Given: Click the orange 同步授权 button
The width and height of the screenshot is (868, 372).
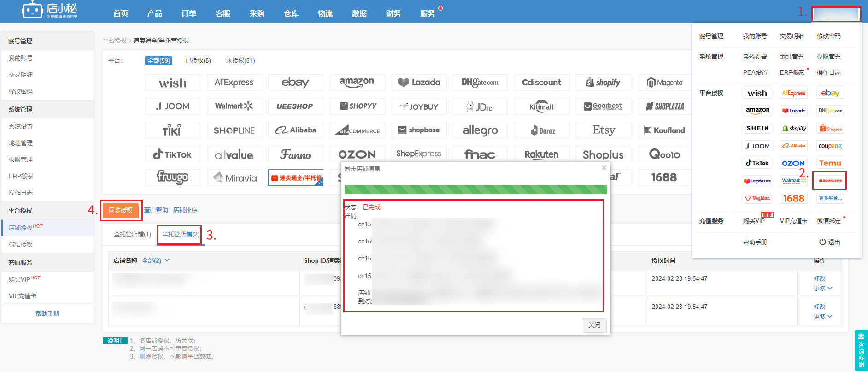Looking at the screenshot, I should (121, 210).
